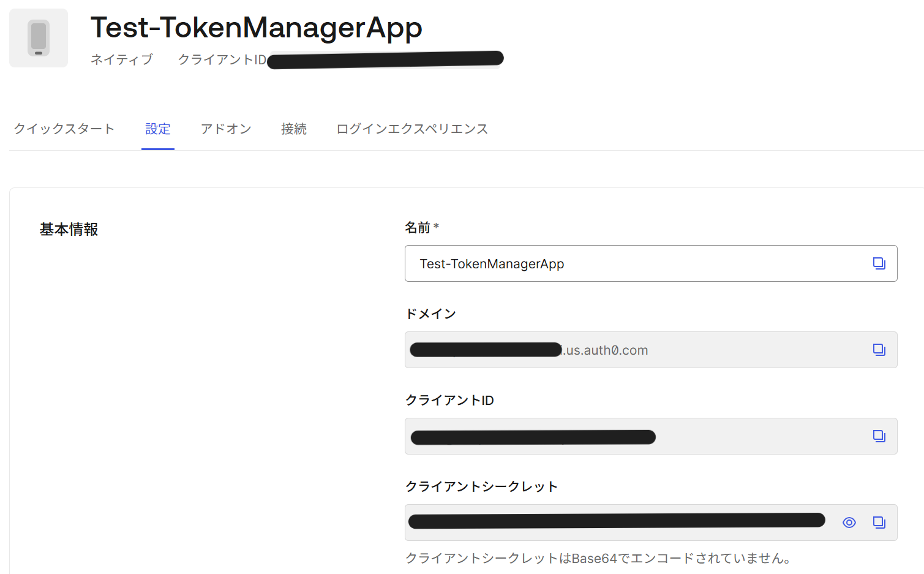The width and height of the screenshot is (924, 574).
Task: Switch to the 接続 tab
Action: click(x=294, y=129)
